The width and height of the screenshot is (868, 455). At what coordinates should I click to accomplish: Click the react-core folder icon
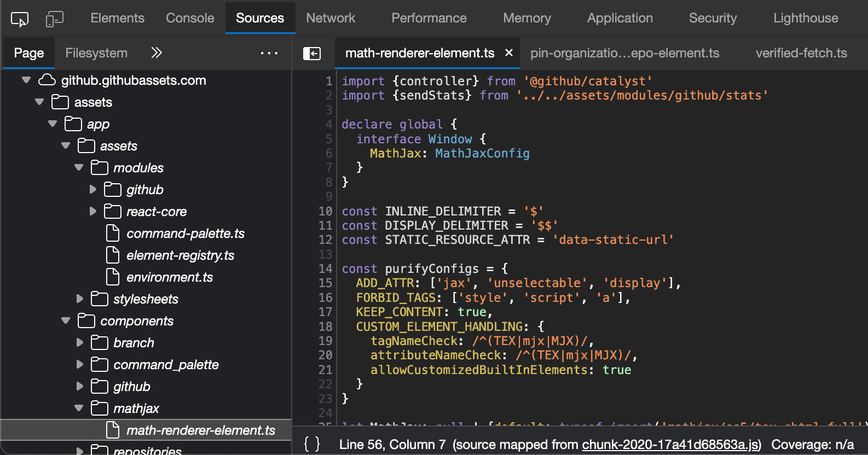coord(113,211)
